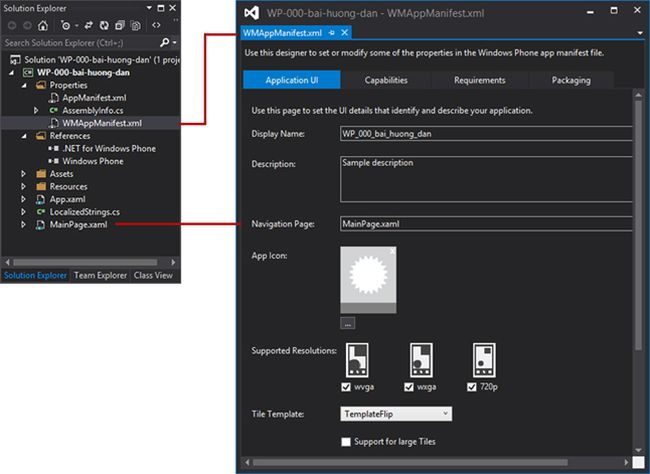This screenshot has height=474, width=650.
Task: Click the Pending Changes Filter icon
Action: 65,26
